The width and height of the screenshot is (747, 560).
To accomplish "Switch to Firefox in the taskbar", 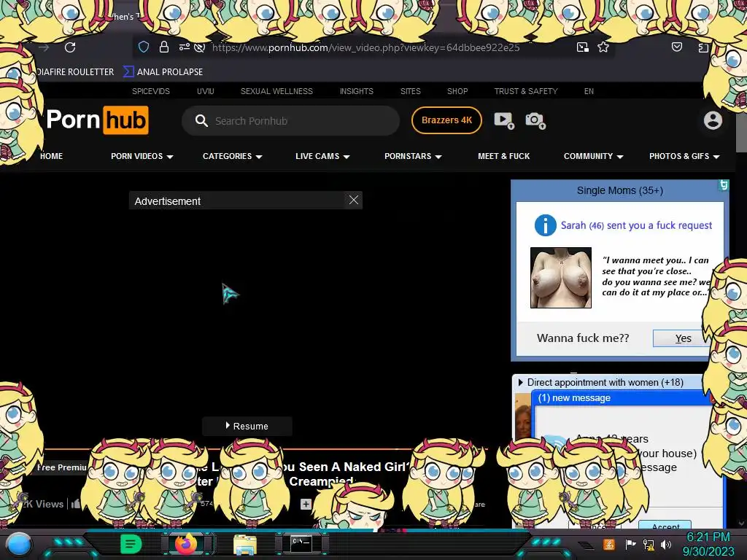I will [x=186, y=544].
